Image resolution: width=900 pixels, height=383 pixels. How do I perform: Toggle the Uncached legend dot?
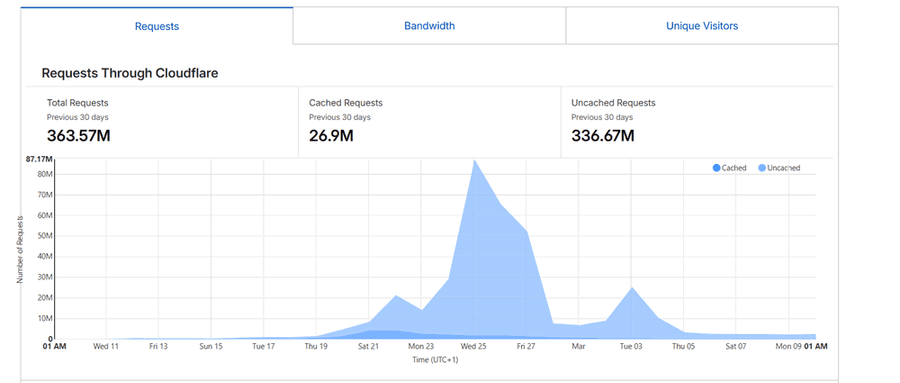click(762, 168)
